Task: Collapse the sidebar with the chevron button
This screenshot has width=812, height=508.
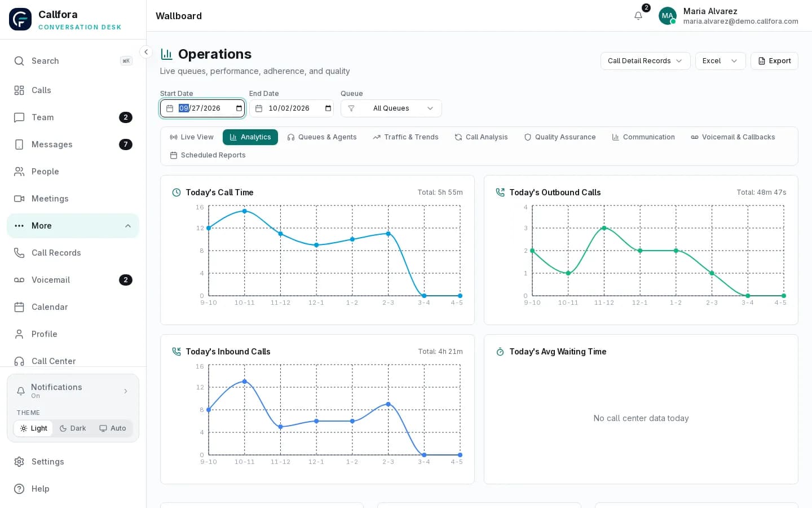Action: click(146, 52)
